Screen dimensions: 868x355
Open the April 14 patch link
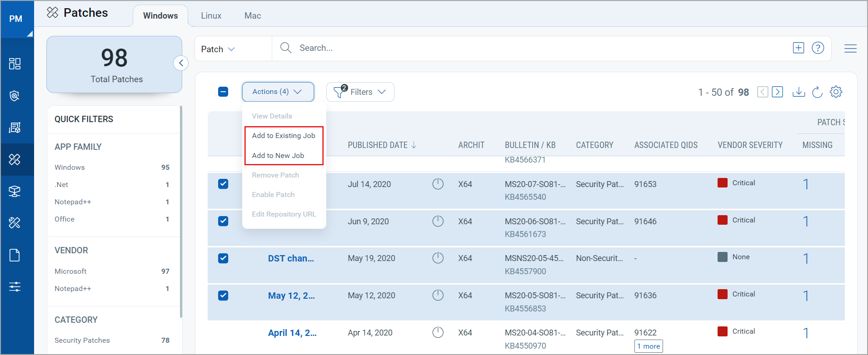point(292,333)
